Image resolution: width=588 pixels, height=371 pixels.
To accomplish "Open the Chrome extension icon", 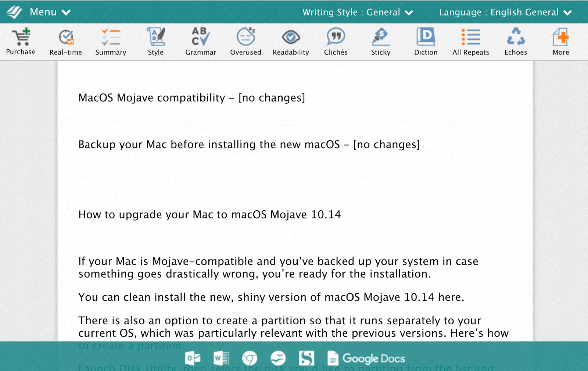I will point(250,358).
